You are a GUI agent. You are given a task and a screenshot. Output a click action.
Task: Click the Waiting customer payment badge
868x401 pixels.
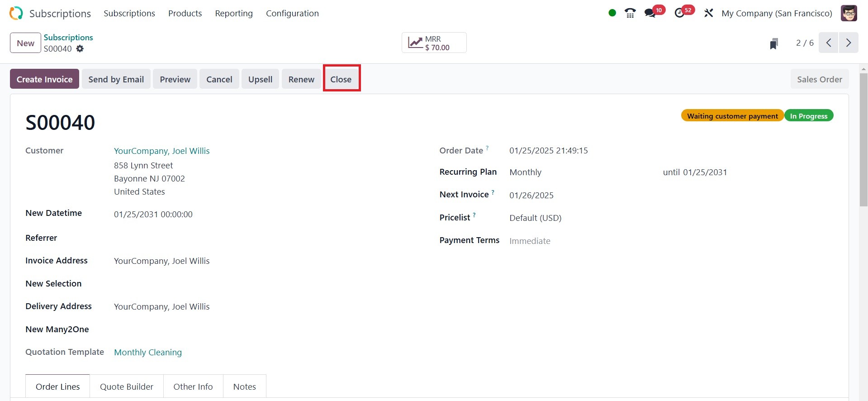click(x=732, y=116)
